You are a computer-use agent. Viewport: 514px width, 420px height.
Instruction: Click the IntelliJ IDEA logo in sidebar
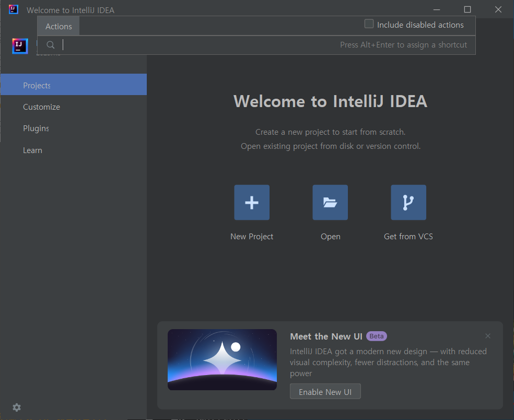[20, 46]
